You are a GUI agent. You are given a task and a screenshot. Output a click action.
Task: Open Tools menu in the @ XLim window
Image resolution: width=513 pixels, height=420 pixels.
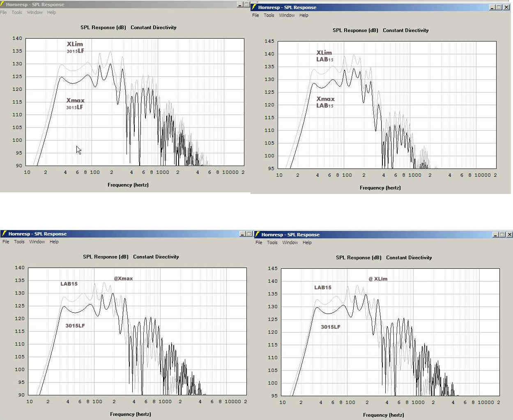pos(272,242)
